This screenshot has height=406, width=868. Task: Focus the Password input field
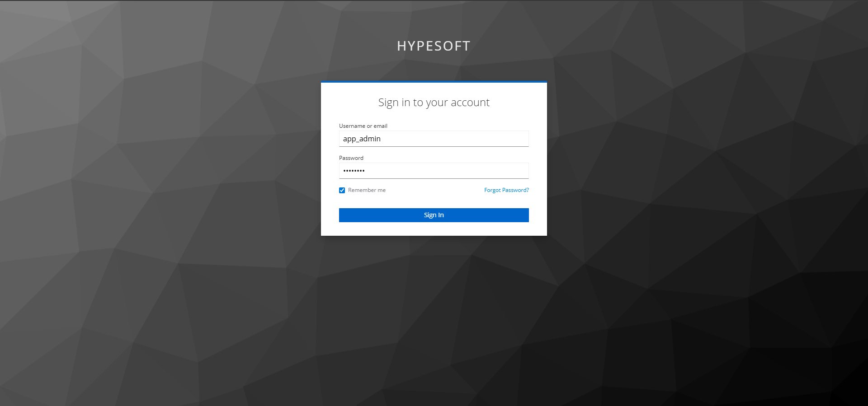[x=434, y=171]
